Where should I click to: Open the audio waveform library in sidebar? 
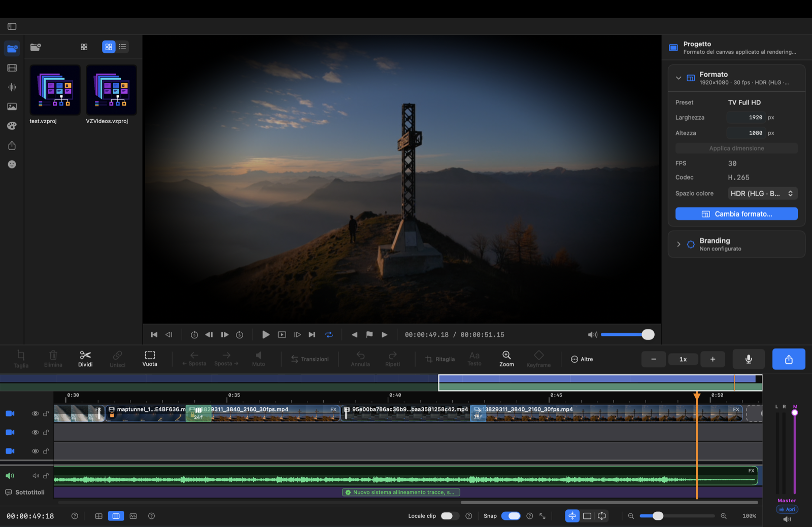pos(12,87)
